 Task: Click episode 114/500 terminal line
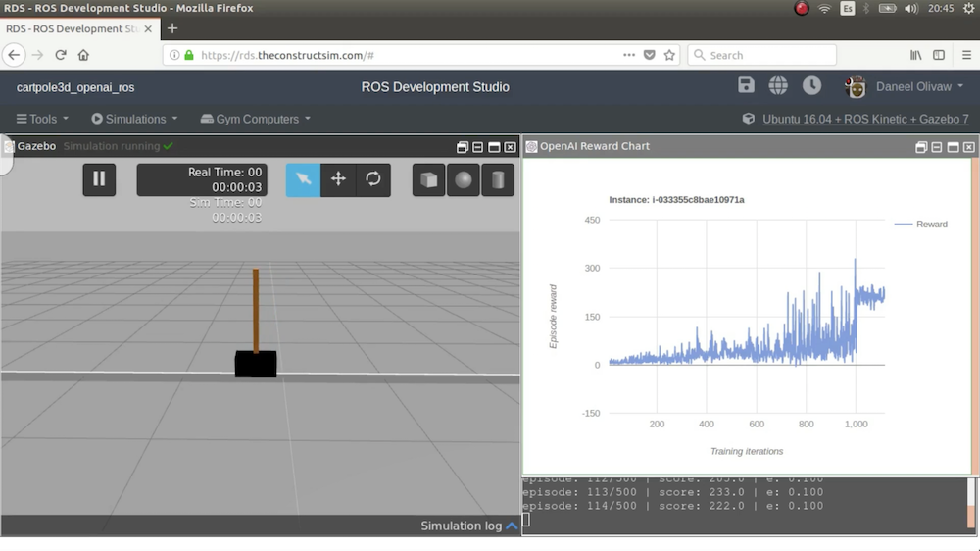tap(672, 506)
